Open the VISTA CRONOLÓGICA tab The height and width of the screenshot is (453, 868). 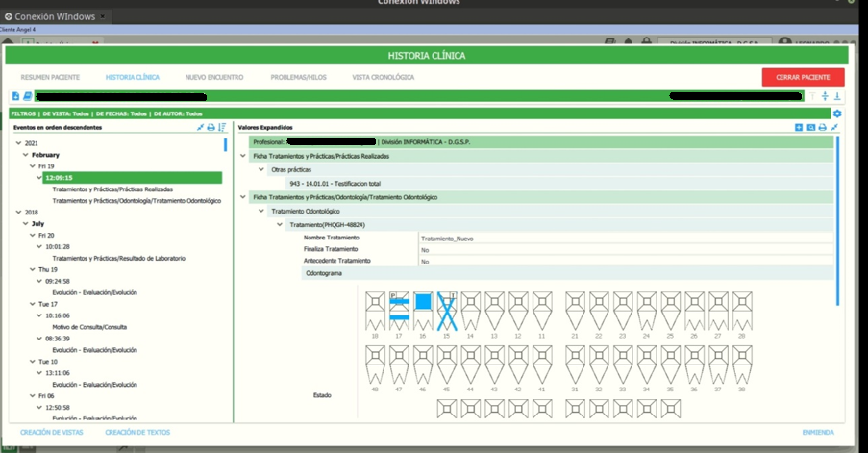(384, 78)
